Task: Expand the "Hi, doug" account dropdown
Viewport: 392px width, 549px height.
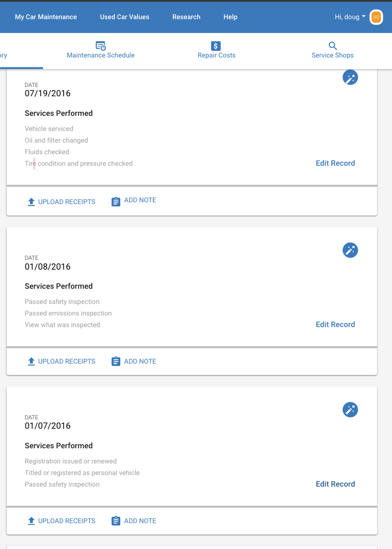Action: coord(350,17)
